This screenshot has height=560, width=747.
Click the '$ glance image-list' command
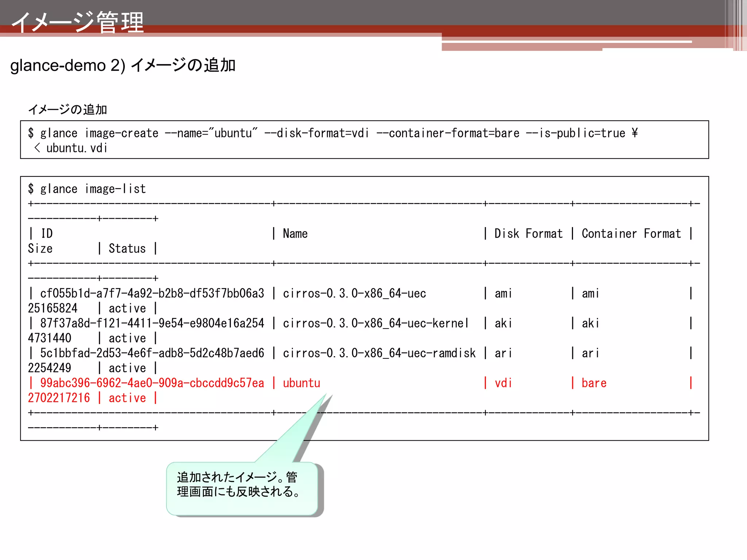point(87,189)
